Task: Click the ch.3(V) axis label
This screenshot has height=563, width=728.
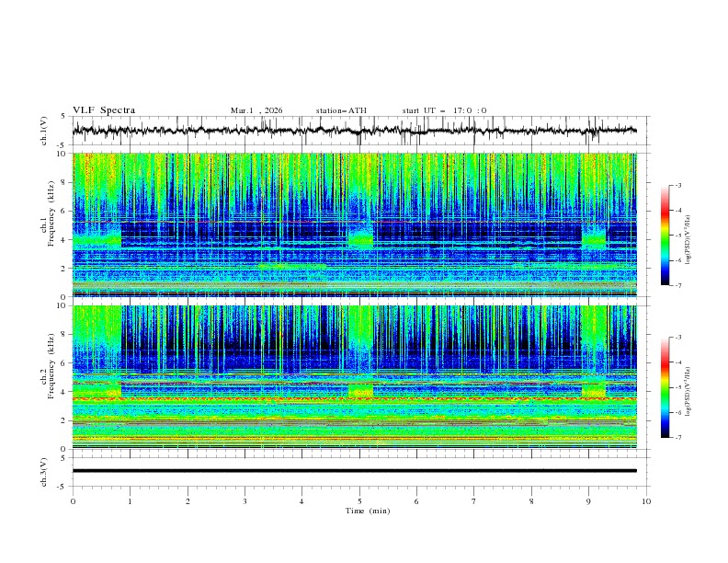Action: tap(44, 472)
